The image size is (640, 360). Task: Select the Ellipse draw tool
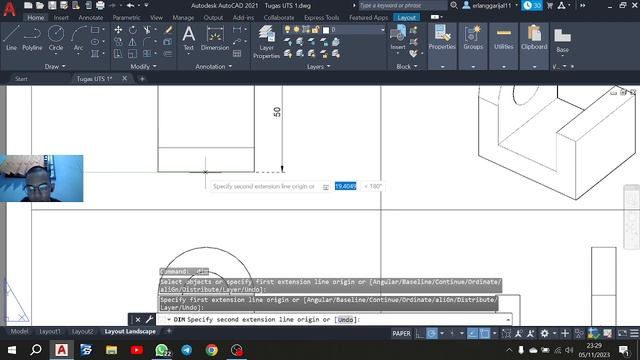click(95, 42)
